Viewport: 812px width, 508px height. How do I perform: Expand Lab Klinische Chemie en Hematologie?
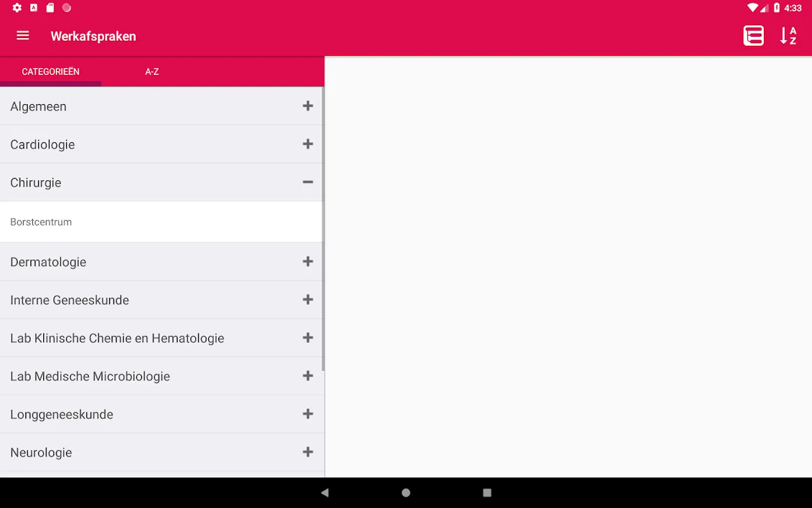pyautogui.click(x=308, y=338)
